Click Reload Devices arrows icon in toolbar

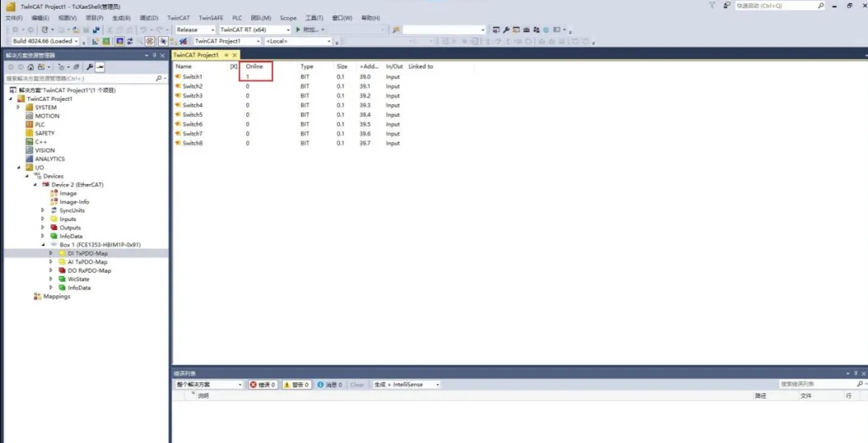tap(129, 41)
